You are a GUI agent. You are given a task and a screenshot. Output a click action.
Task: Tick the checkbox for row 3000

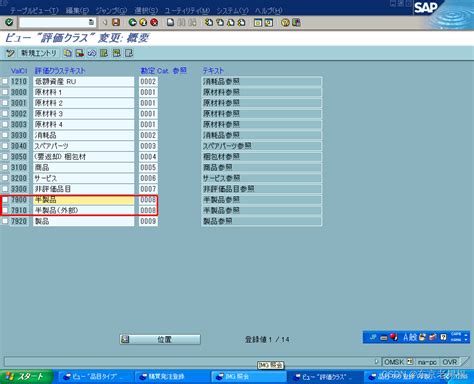5,92
